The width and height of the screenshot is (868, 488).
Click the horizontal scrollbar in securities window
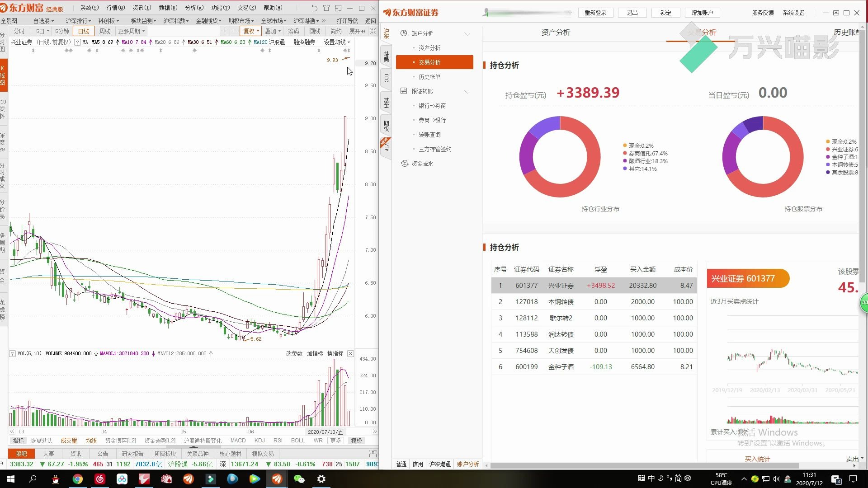tap(644, 465)
